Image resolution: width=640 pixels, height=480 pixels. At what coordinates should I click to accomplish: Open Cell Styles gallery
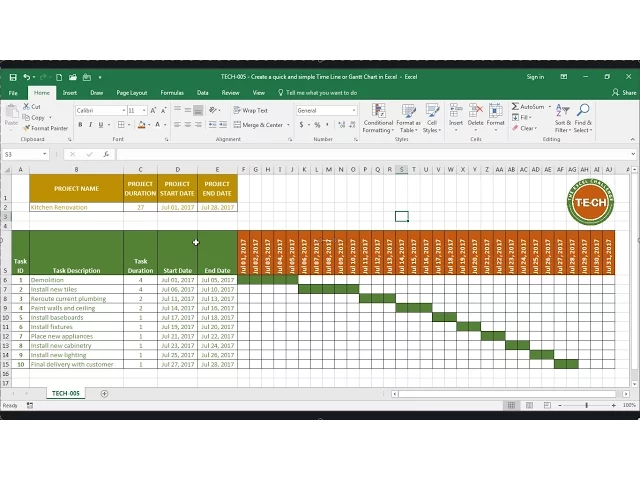point(431,118)
